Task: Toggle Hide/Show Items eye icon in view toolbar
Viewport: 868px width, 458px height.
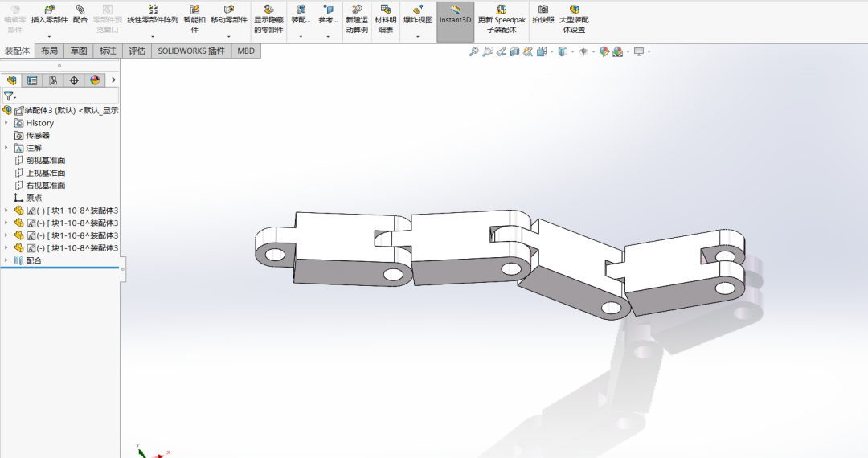Action: (583, 51)
